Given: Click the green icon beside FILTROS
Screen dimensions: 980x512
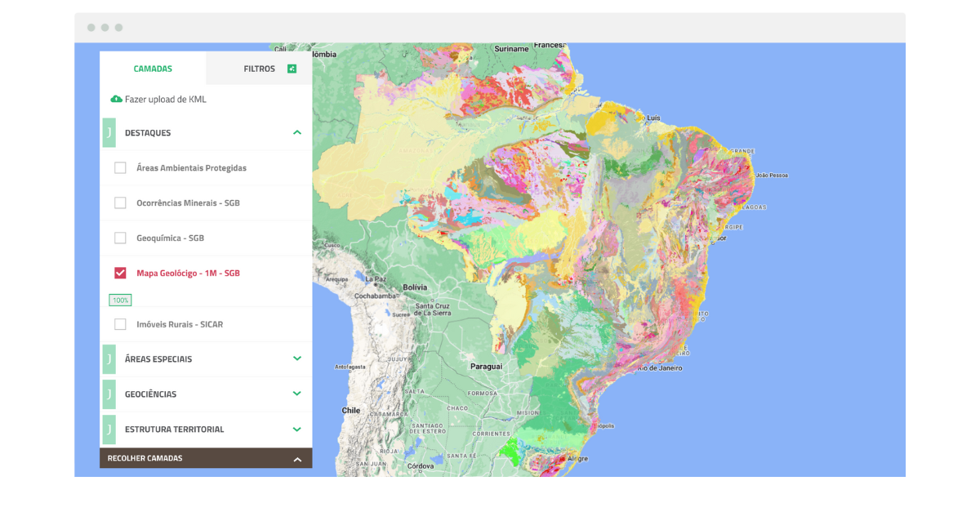Looking at the screenshot, I should coord(292,69).
